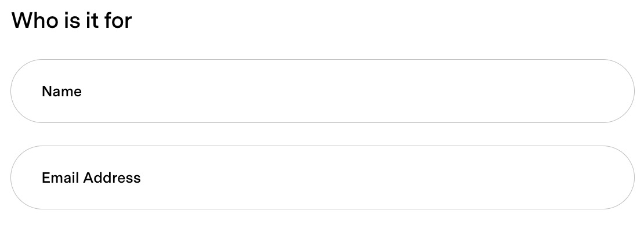Activate the recipient Email Address field
644x232 pixels.
point(323,177)
